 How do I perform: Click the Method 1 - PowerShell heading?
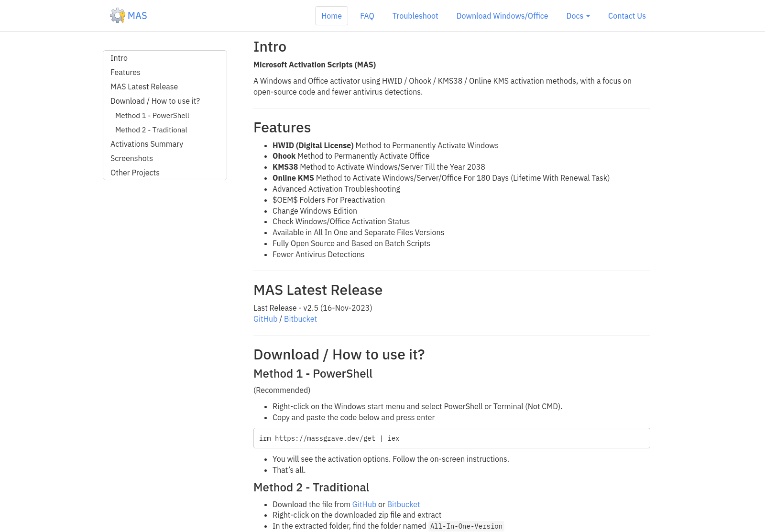[313, 374]
